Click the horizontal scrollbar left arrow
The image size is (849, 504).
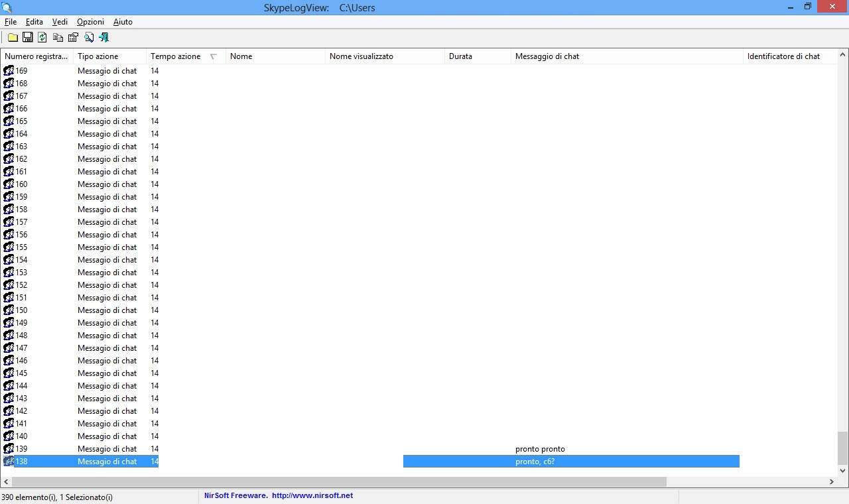click(x=6, y=481)
